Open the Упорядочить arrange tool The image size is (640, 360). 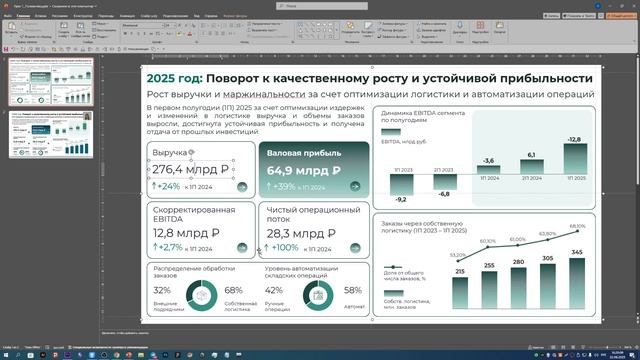pos(350,28)
